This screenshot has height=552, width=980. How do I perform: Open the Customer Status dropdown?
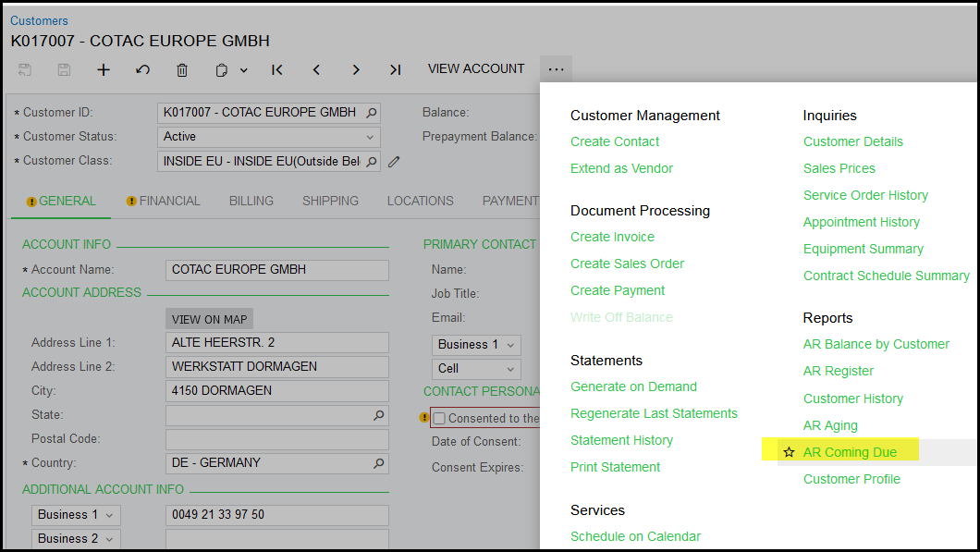(x=268, y=137)
